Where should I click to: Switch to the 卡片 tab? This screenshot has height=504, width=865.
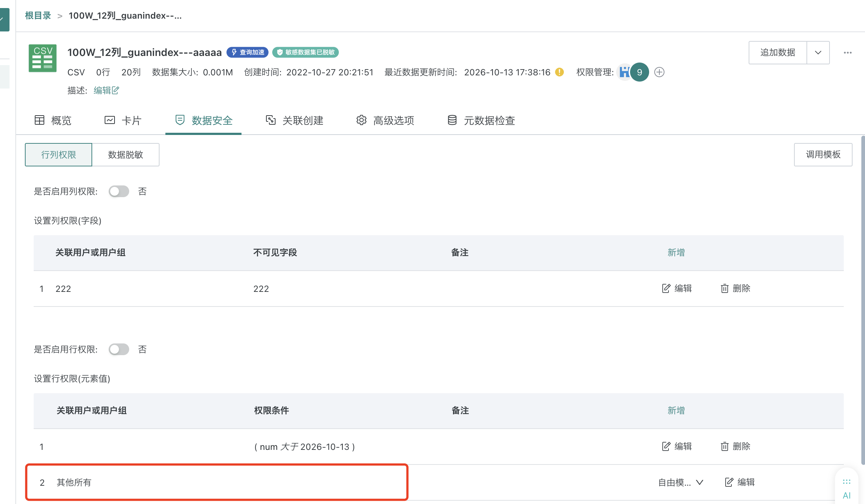(x=123, y=120)
